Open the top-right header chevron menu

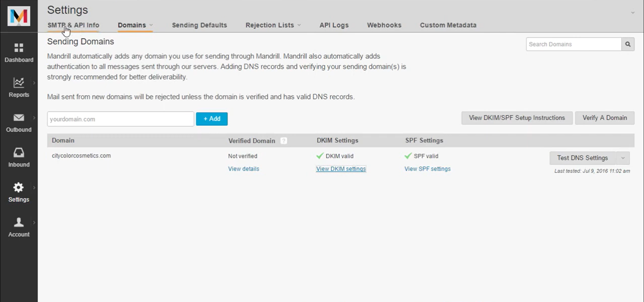pyautogui.click(x=633, y=13)
